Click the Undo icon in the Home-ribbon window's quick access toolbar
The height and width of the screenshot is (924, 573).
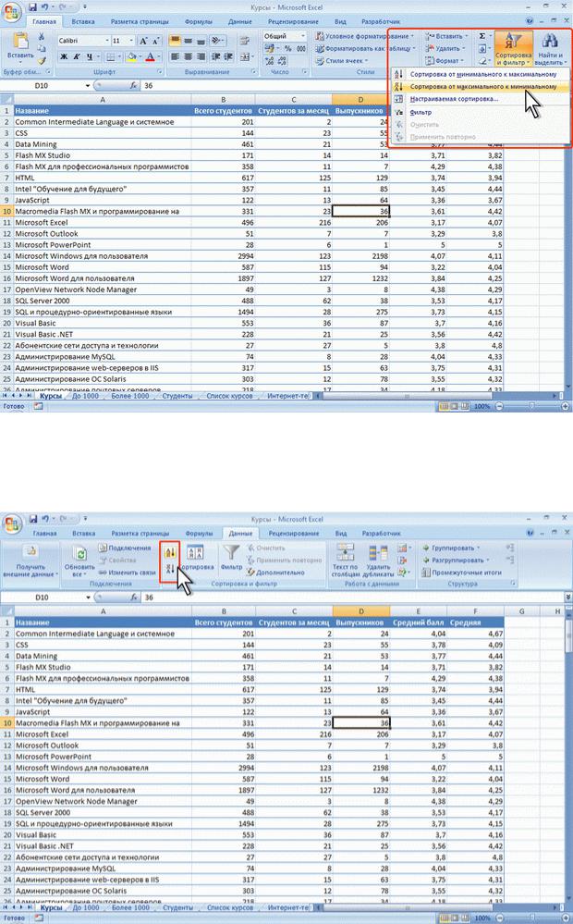click(x=45, y=7)
